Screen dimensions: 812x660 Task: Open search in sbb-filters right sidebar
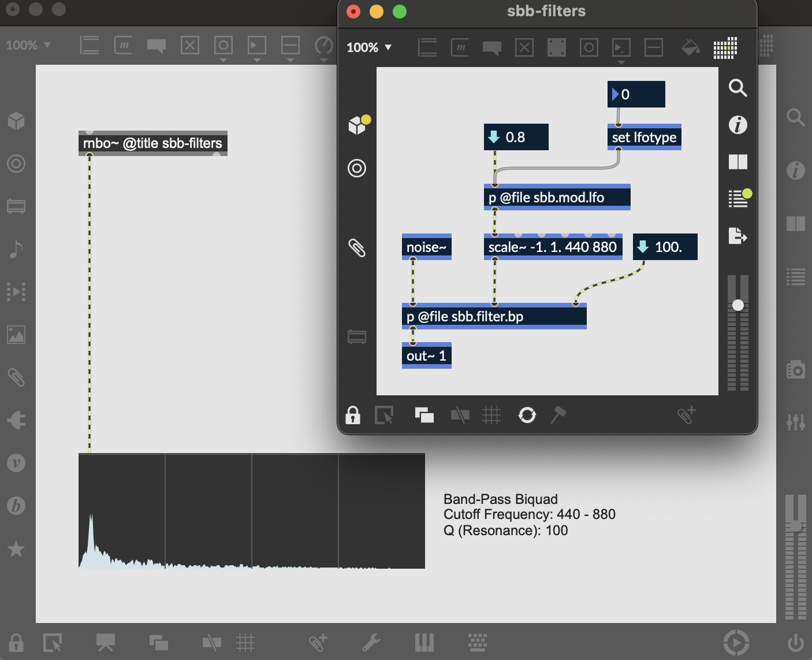737,88
